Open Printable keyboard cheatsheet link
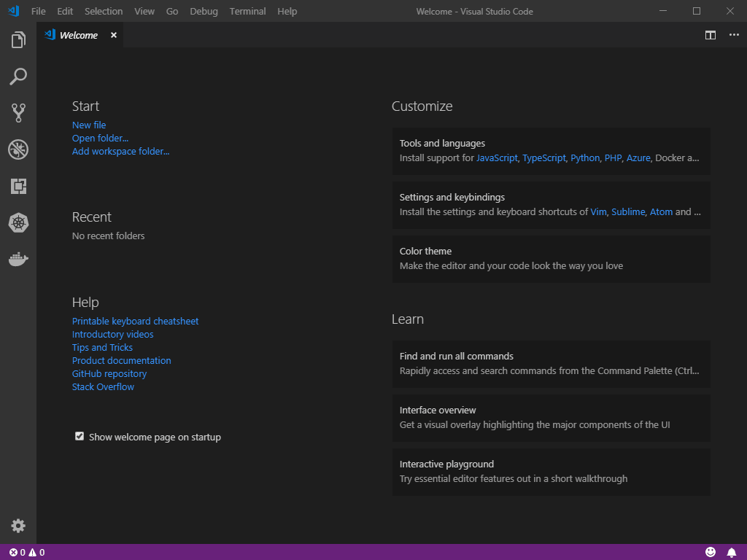Viewport: 747px width, 560px height. point(135,322)
